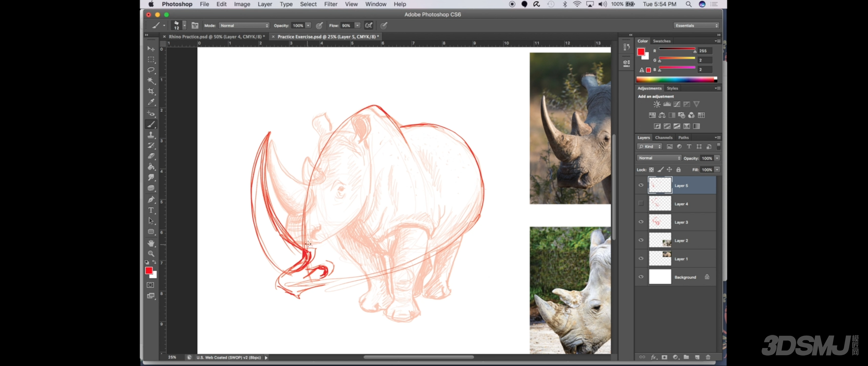This screenshot has width=868, height=366.
Task: Open the brush Mode dropdown
Action: tap(244, 25)
